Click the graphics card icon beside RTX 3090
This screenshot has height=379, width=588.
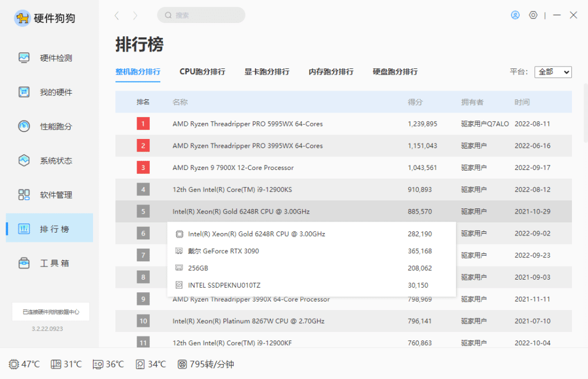point(179,251)
